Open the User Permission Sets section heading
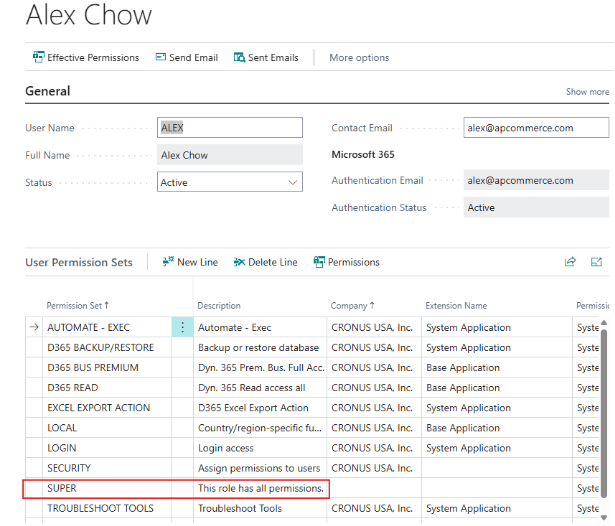 tap(79, 262)
